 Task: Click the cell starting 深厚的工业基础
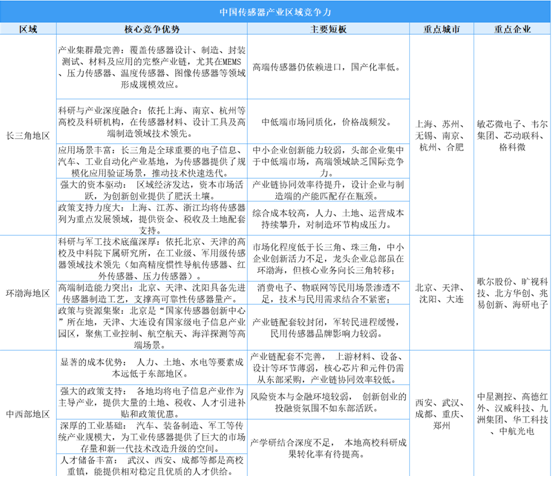coord(152,437)
